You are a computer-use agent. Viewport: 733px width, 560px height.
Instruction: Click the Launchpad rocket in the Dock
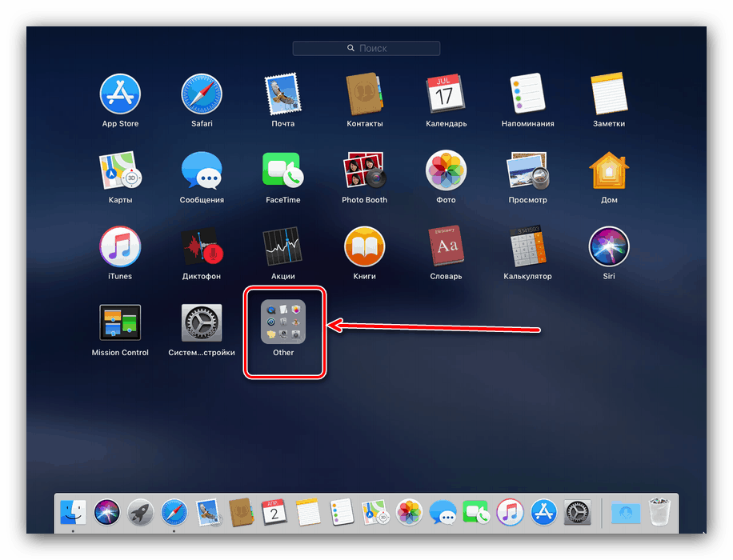pyautogui.click(x=140, y=512)
